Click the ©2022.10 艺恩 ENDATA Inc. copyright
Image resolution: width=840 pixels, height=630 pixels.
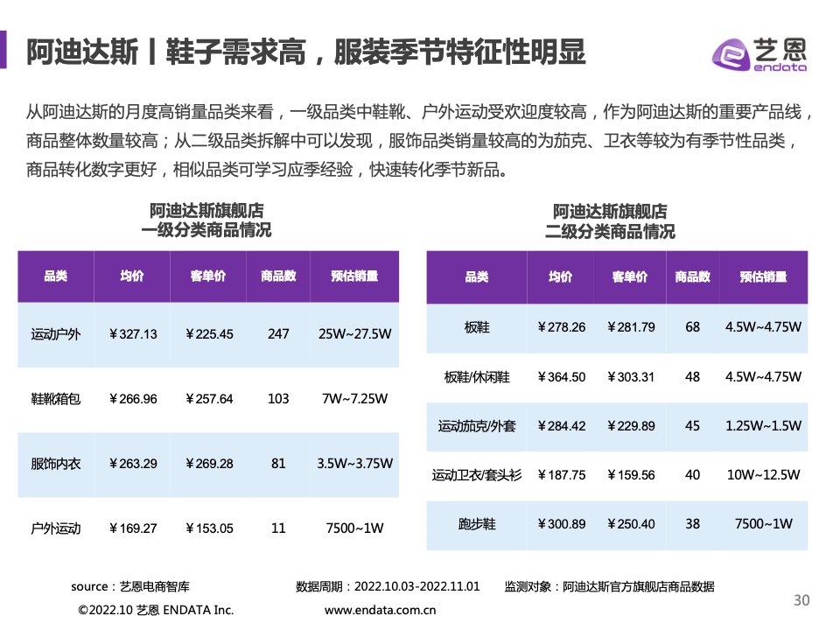[156, 610]
